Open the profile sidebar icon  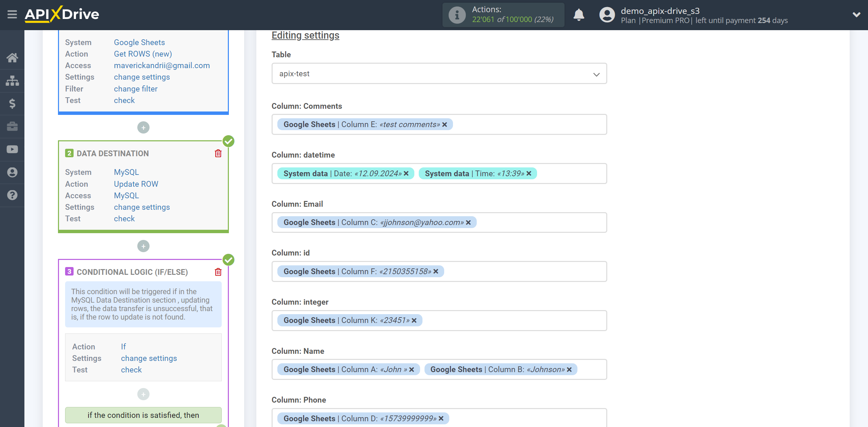tap(12, 172)
